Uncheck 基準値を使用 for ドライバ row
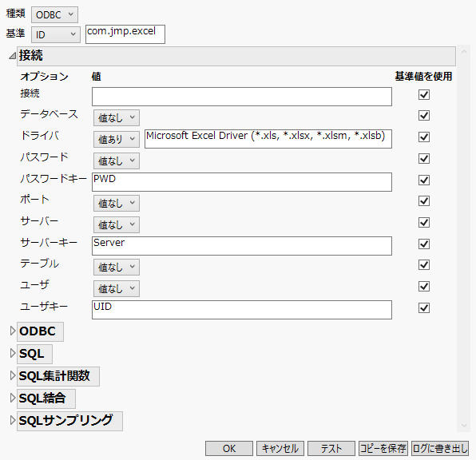This screenshot has width=476, height=460. (x=424, y=137)
